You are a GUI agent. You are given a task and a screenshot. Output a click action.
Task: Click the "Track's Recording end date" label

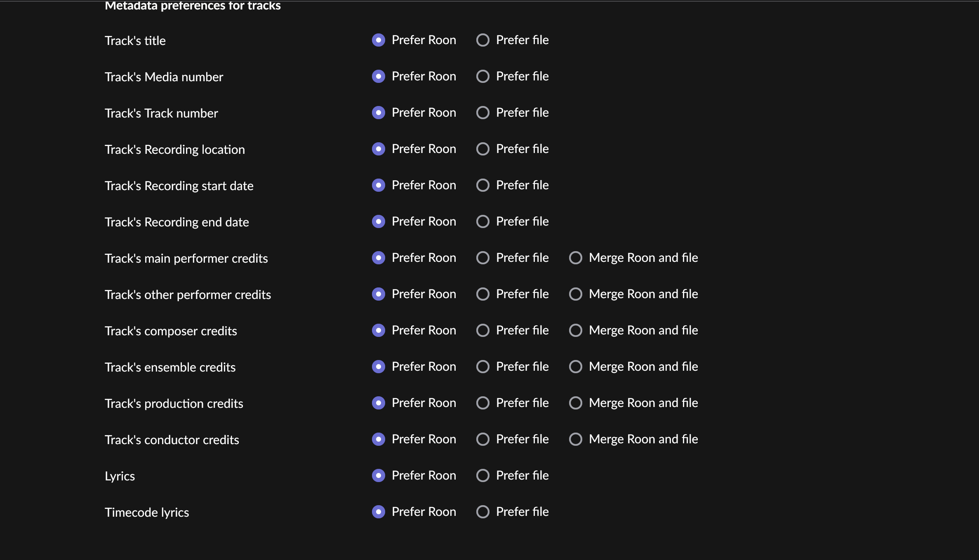pyautogui.click(x=177, y=222)
